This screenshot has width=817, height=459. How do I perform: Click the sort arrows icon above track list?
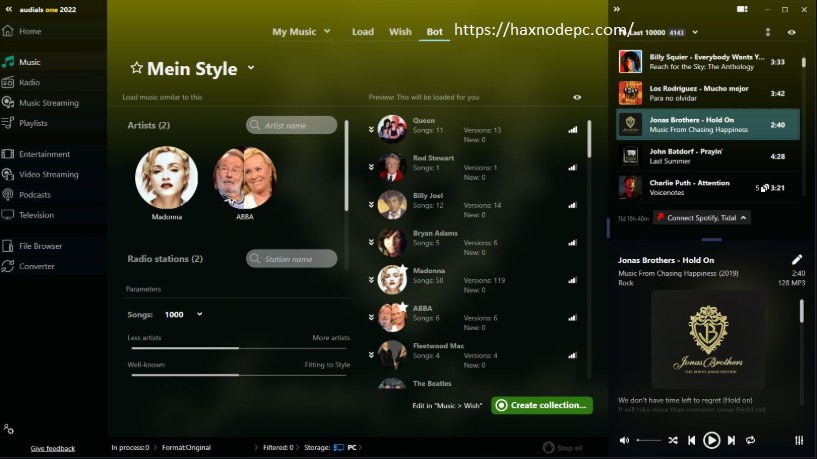(768, 32)
